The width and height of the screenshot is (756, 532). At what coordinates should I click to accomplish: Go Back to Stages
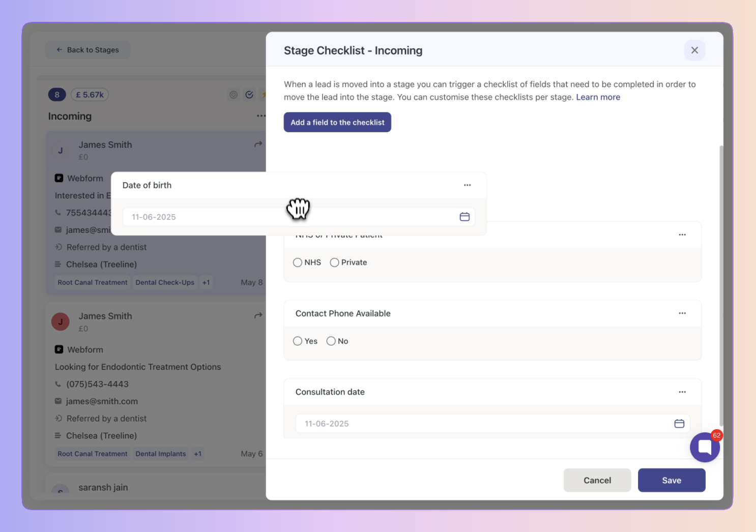[x=88, y=50]
